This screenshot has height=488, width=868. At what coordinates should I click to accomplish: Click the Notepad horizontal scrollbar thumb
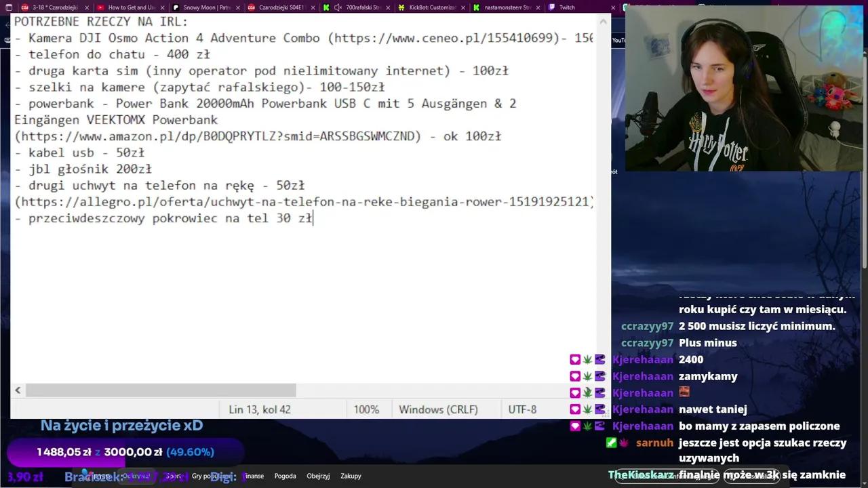click(161, 390)
